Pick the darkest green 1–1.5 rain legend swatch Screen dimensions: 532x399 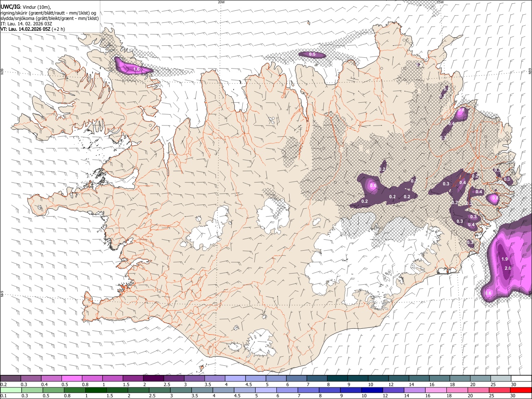click(x=96, y=390)
